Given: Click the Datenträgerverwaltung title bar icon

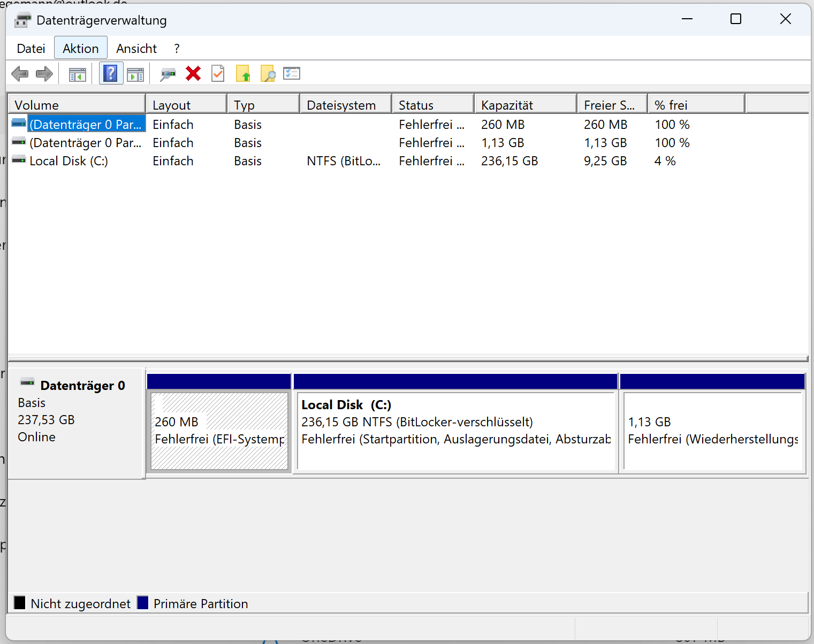Looking at the screenshot, I should pyautogui.click(x=22, y=20).
